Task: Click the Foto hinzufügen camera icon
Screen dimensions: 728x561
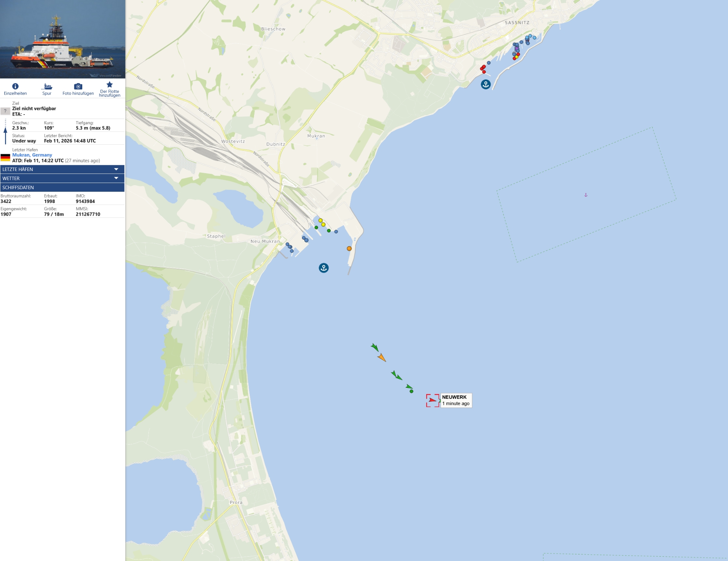Action: (78, 86)
